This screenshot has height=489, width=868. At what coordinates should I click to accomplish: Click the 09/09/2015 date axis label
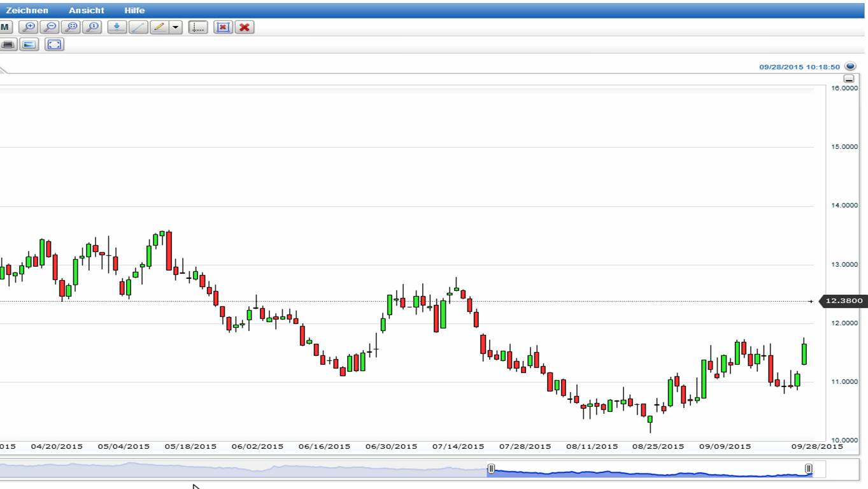click(x=725, y=446)
